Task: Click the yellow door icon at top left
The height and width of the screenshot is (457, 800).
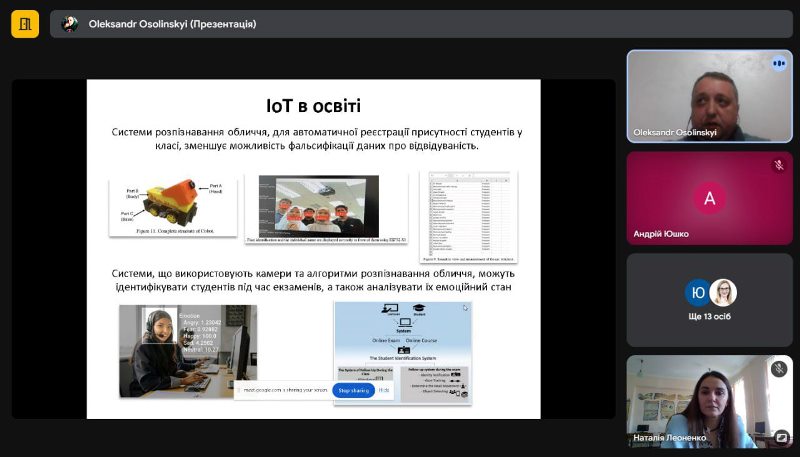Action: click(25, 24)
